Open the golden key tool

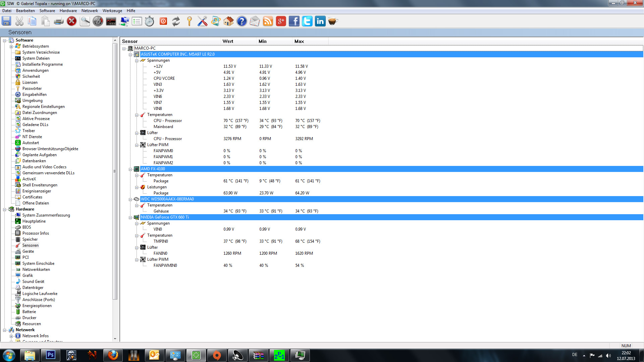pos(190,21)
